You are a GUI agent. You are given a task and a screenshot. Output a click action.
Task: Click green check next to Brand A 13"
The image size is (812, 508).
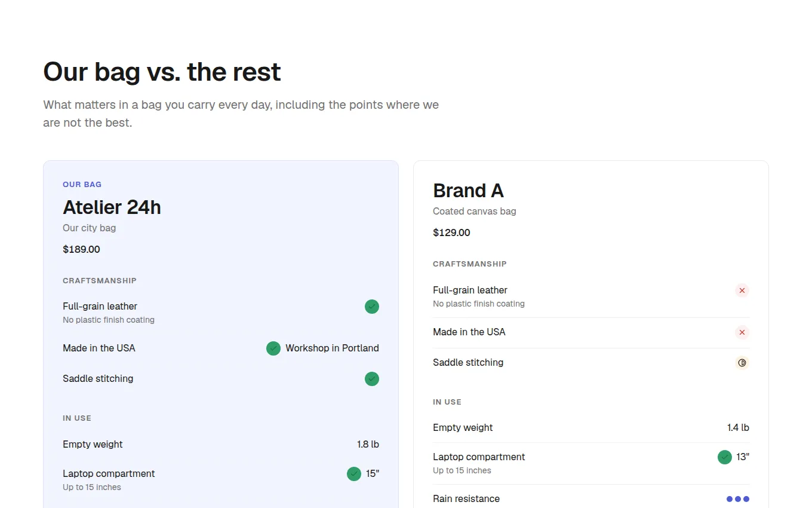click(x=725, y=457)
